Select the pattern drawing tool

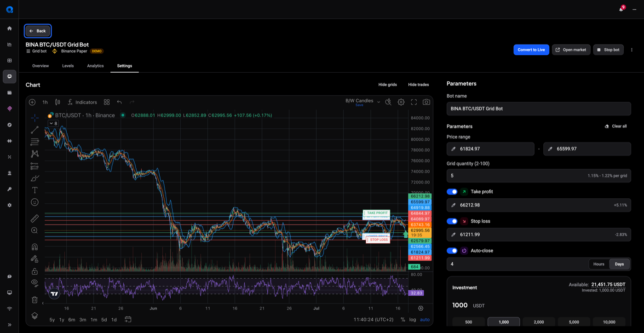(x=34, y=154)
